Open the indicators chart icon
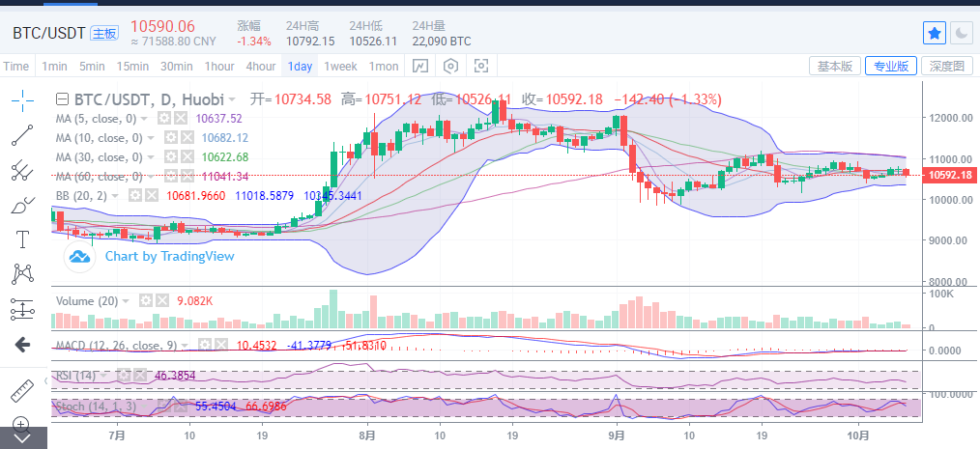980x449 pixels. [420, 66]
